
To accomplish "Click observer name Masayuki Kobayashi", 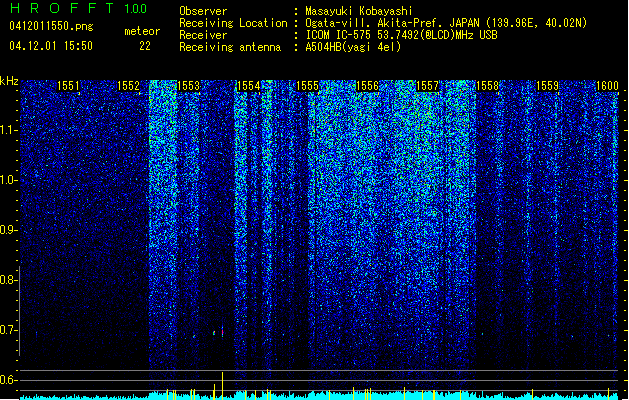I will tap(359, 11).
